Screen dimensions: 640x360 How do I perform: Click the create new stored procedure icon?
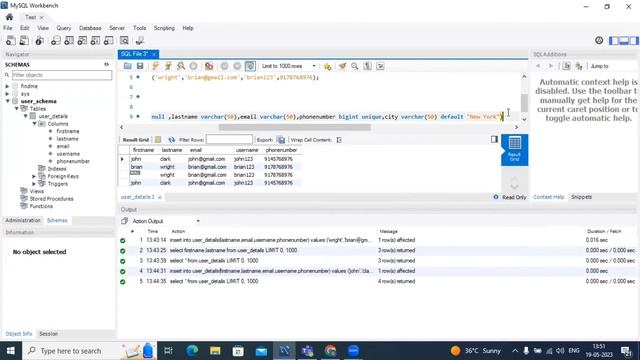(95, 40)
